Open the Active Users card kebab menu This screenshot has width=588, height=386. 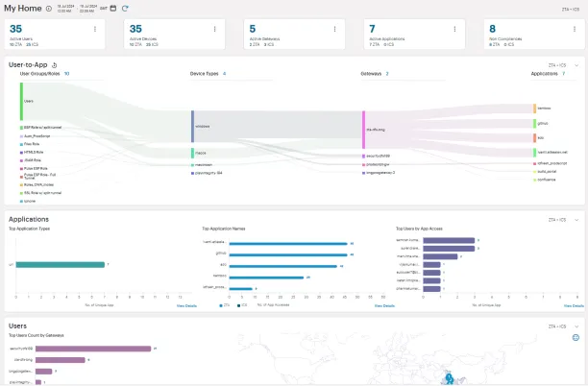point(95,29)
